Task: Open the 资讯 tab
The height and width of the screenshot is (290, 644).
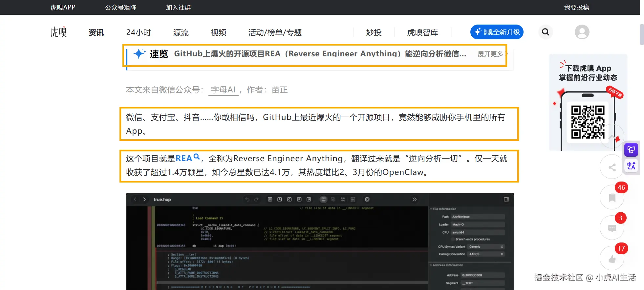Action: pos(96,32)
